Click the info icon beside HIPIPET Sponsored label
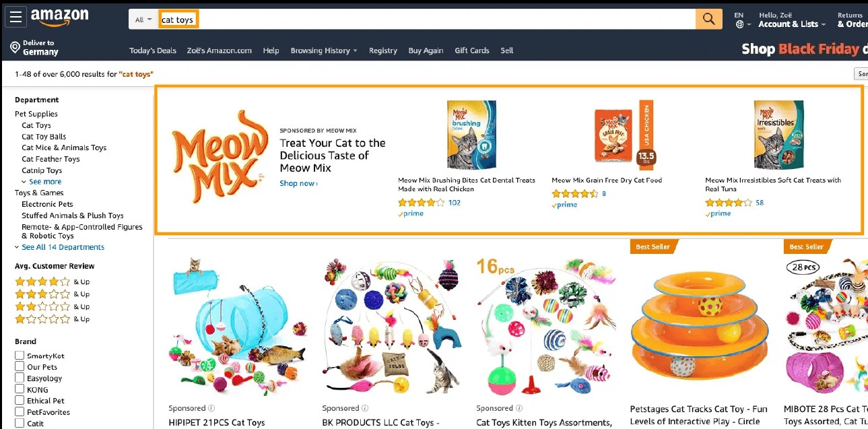Image resolution: width=868 pixels, height=429 pixels. (211, 408)
